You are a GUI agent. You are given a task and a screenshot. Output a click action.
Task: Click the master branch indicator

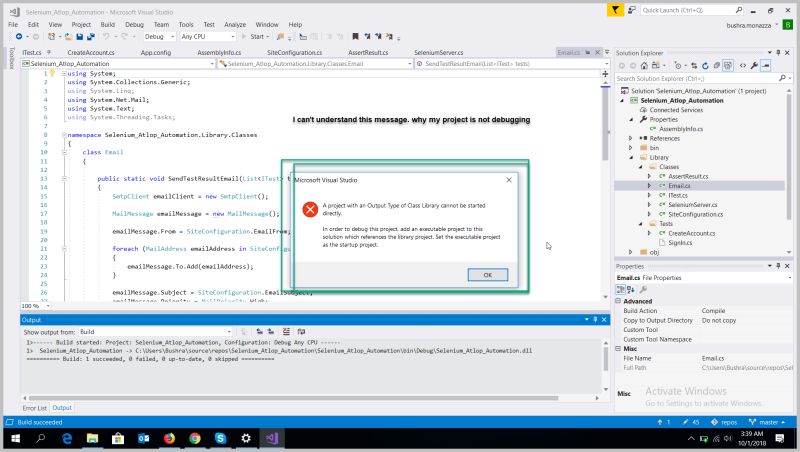[767, 422]
